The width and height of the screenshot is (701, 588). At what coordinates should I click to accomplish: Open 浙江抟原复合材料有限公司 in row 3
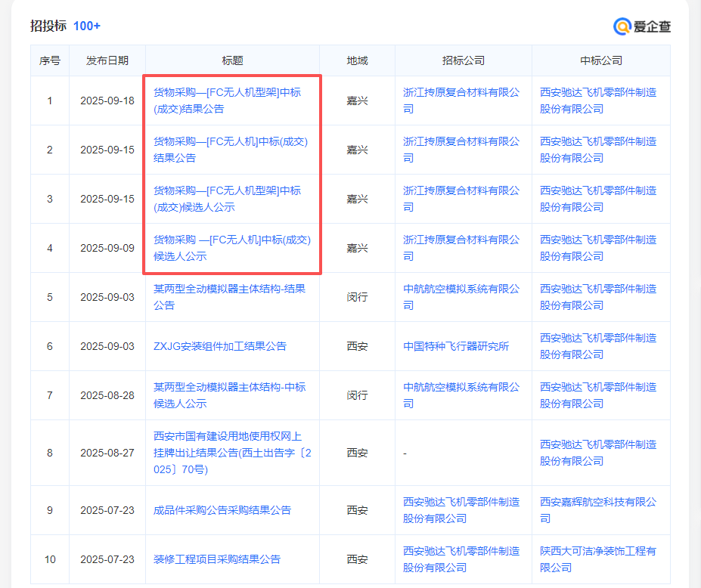tap(461, 199)
